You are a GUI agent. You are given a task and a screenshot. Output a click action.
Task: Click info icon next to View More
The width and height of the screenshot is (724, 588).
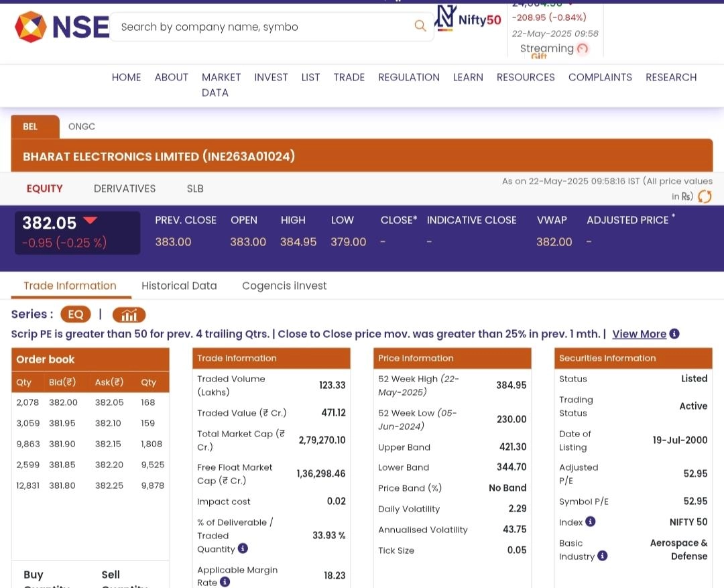(x=674, y=334)
